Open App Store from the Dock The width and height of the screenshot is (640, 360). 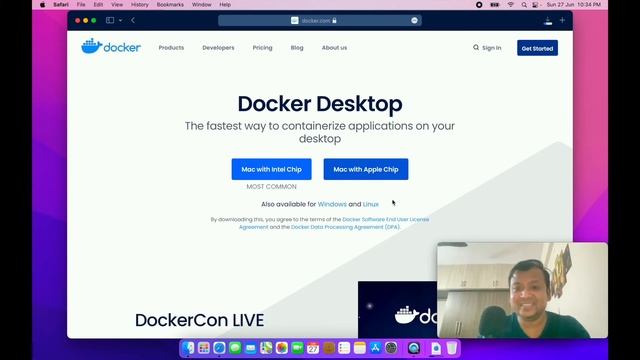pyautogui.click(x=376, y=348)
